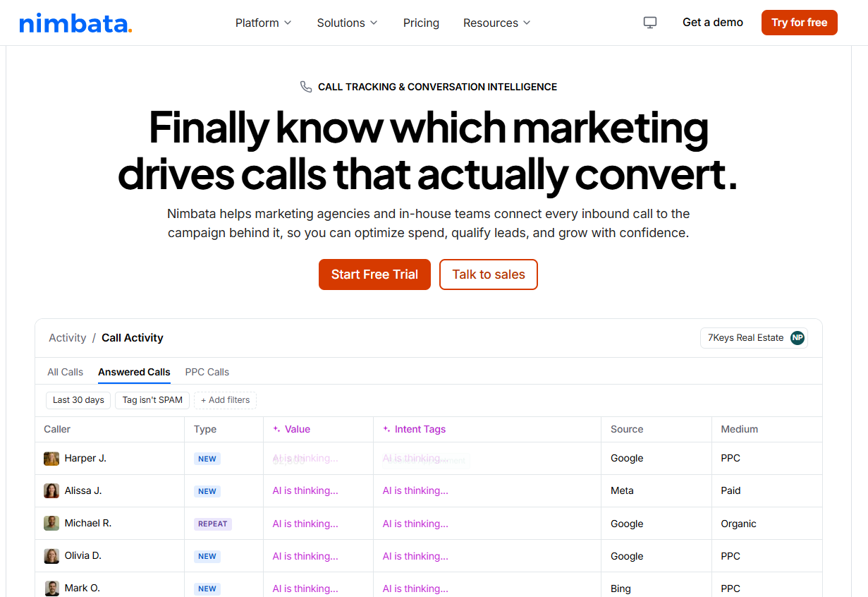Expand the Platform menu

coord(263,23)
